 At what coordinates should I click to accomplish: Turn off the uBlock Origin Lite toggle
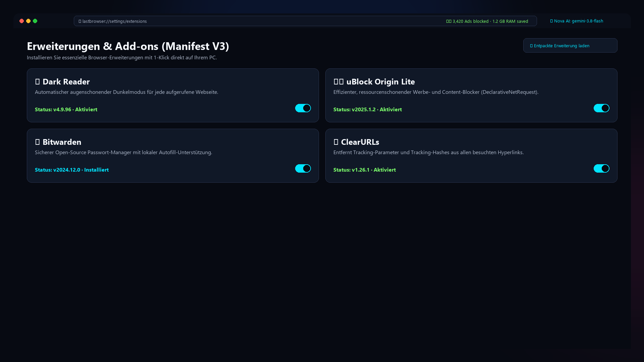tap(601, 108)
